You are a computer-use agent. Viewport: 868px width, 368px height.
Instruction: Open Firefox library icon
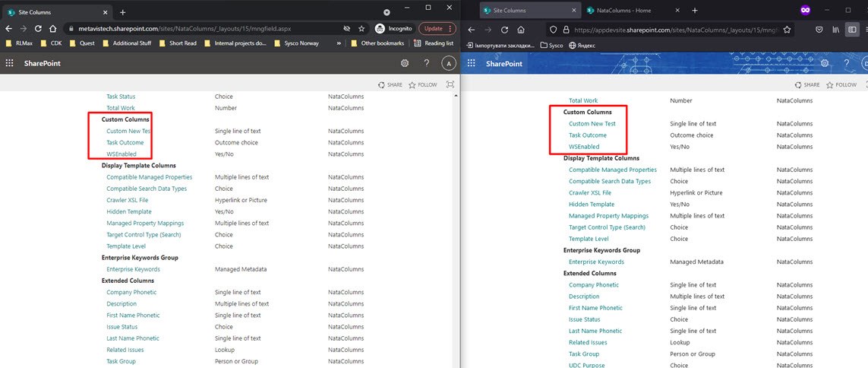click(836, 30)
